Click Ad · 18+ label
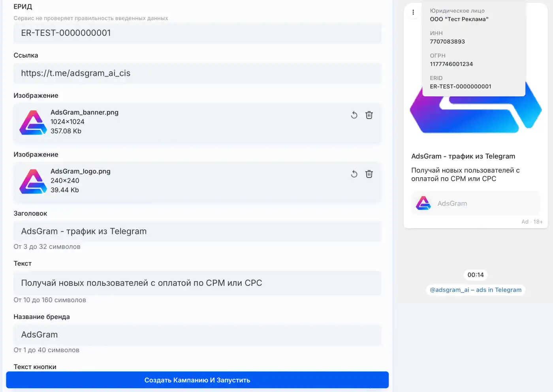Viewport: 553px width, 392px height. (x=532, y=222)
